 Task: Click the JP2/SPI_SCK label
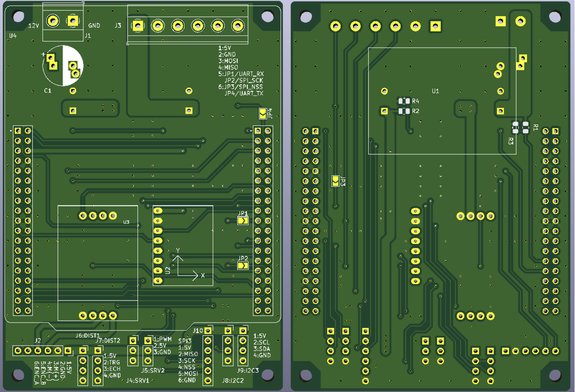[x=244, y=80]
